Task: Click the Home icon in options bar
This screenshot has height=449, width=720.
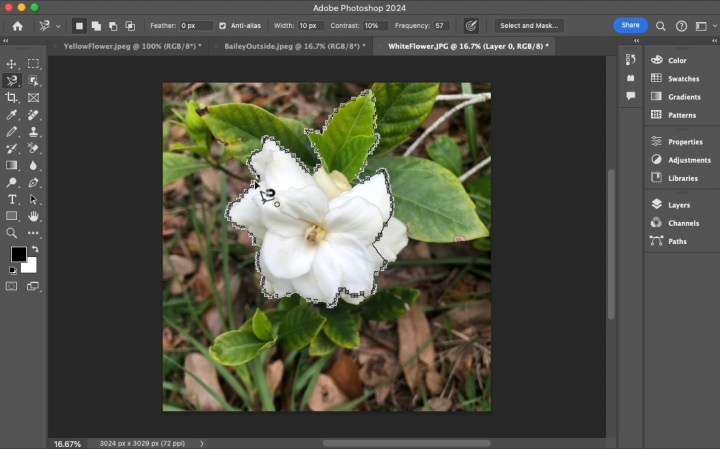Action: (x=17, y=25)
